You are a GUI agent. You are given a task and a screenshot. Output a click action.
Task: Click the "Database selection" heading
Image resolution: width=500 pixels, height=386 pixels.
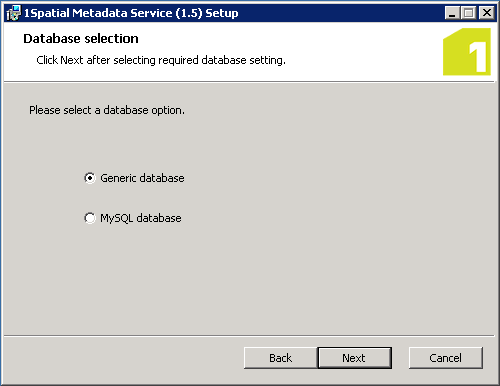coord(81,39)
